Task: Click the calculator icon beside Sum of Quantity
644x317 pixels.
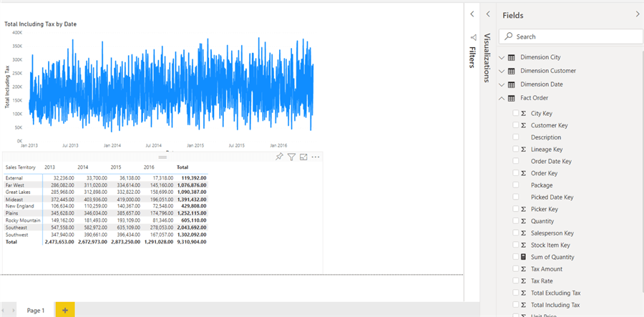Action: tap(523, 257)
